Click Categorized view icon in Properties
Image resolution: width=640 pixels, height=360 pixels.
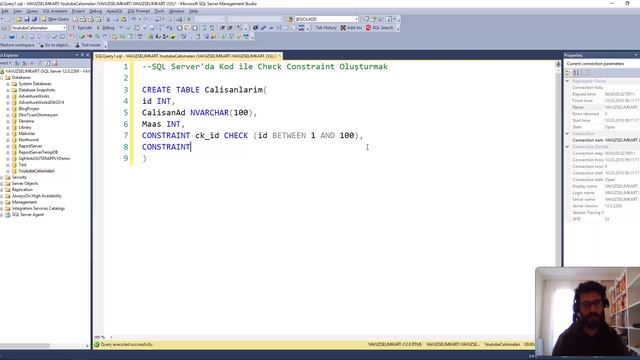(568, 73)
